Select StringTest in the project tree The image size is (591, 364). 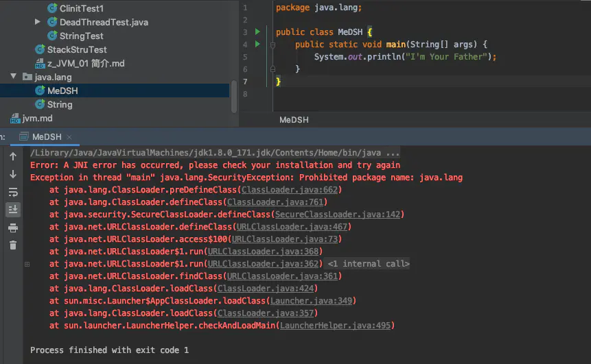pos(82,36)
